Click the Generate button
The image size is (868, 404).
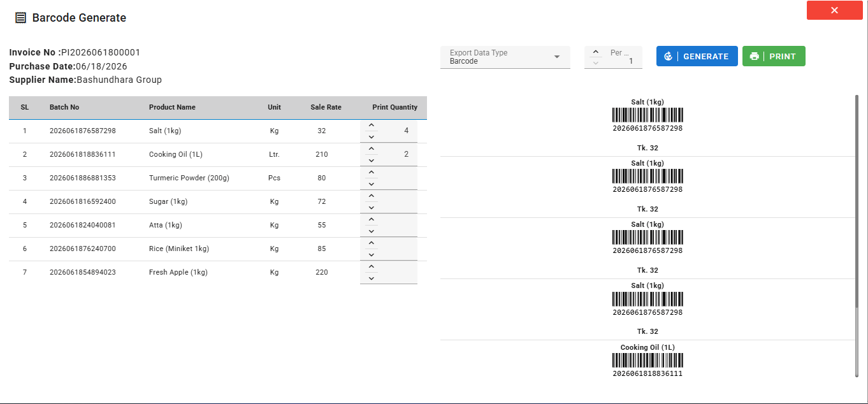pos(697,56)
